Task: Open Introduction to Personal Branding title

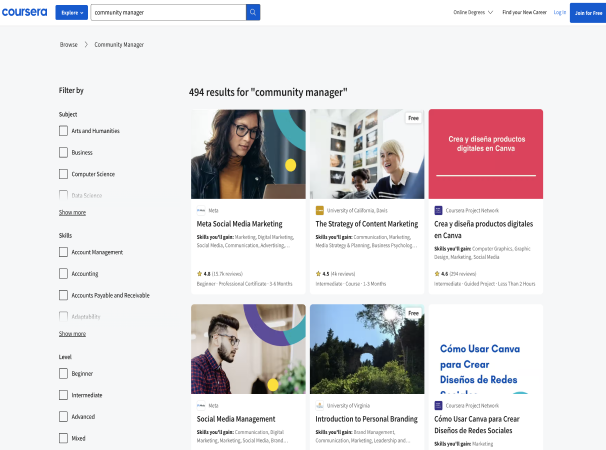Action: coord(366,419)
